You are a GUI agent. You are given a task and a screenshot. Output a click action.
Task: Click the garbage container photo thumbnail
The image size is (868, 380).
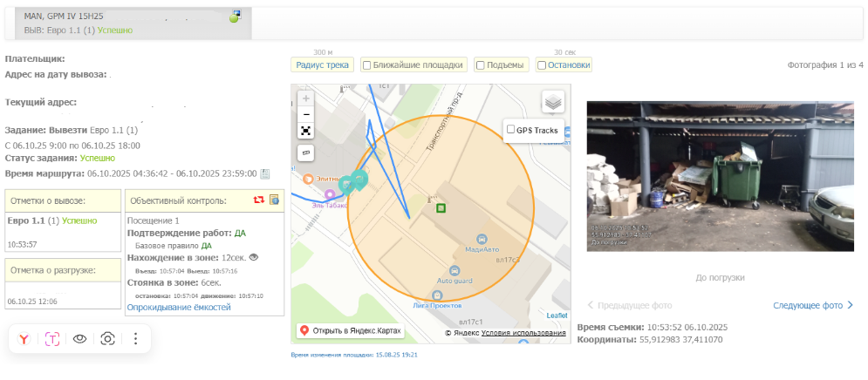(720, 176)
